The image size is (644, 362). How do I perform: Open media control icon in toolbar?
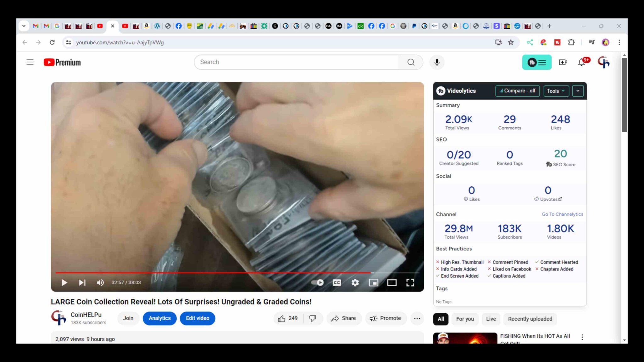pos(591,42)
